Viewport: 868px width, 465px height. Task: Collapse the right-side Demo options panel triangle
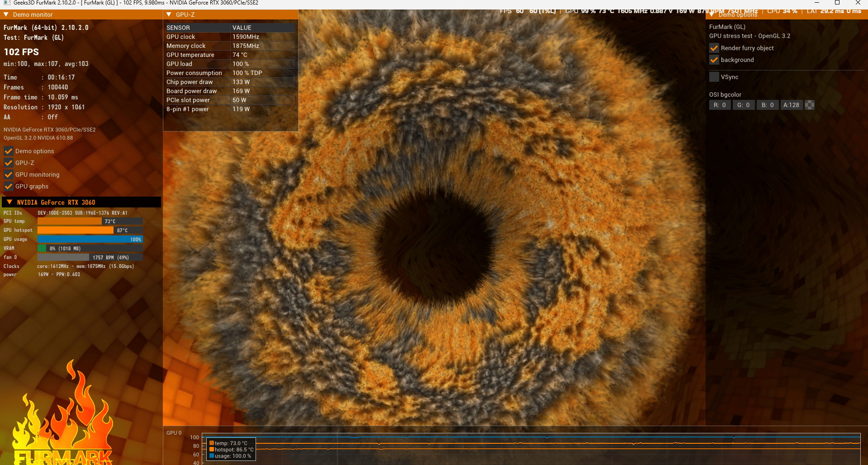pos(712,14)
